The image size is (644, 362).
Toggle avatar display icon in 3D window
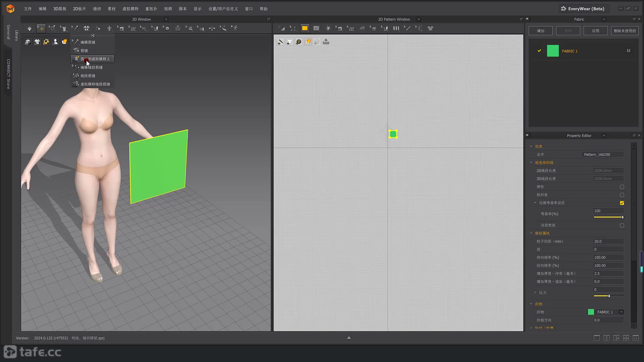(x=55, y=42)
